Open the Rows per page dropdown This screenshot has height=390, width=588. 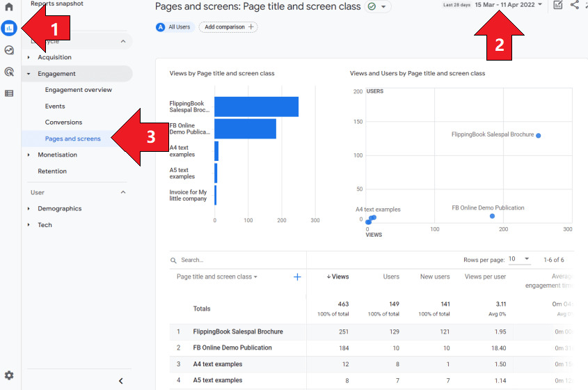(x=519, y=259)
